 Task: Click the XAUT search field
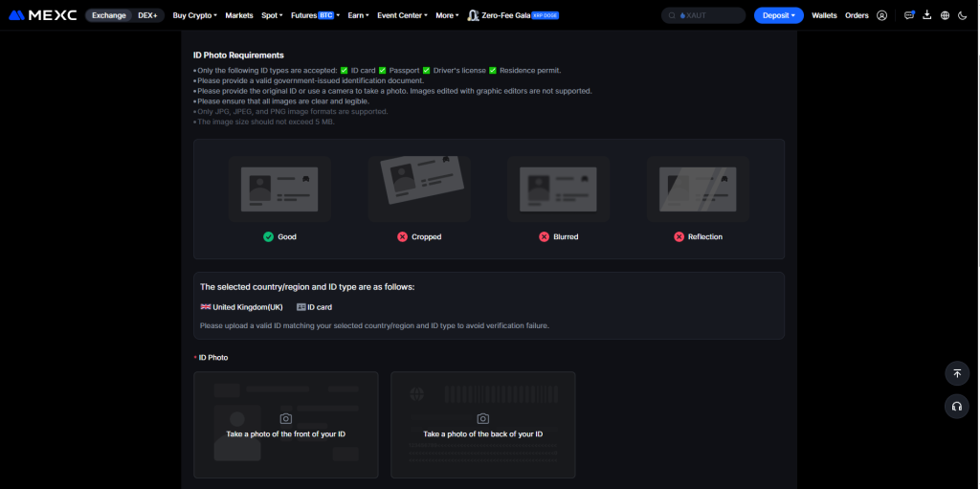tap(707, 15)
